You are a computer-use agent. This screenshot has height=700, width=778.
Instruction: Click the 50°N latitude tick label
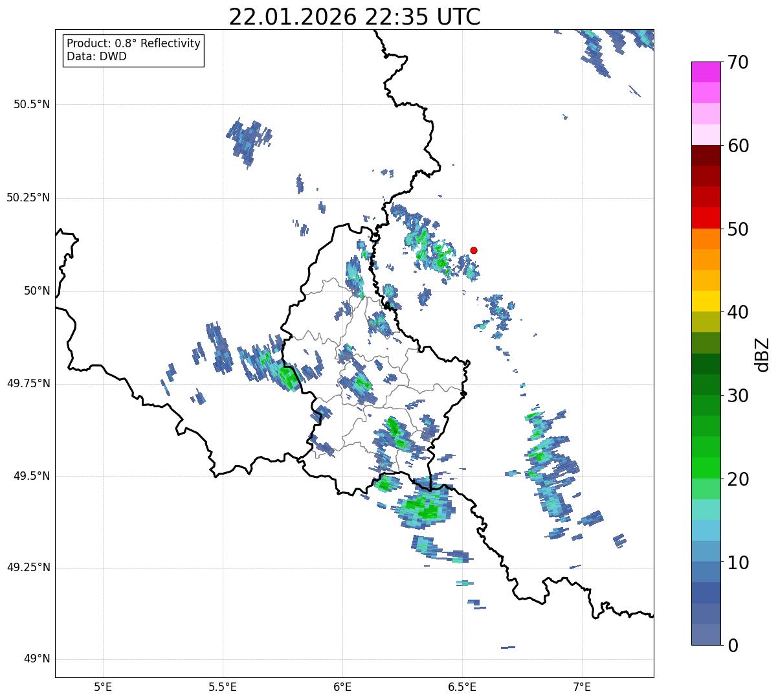click(x=36, y=291)
